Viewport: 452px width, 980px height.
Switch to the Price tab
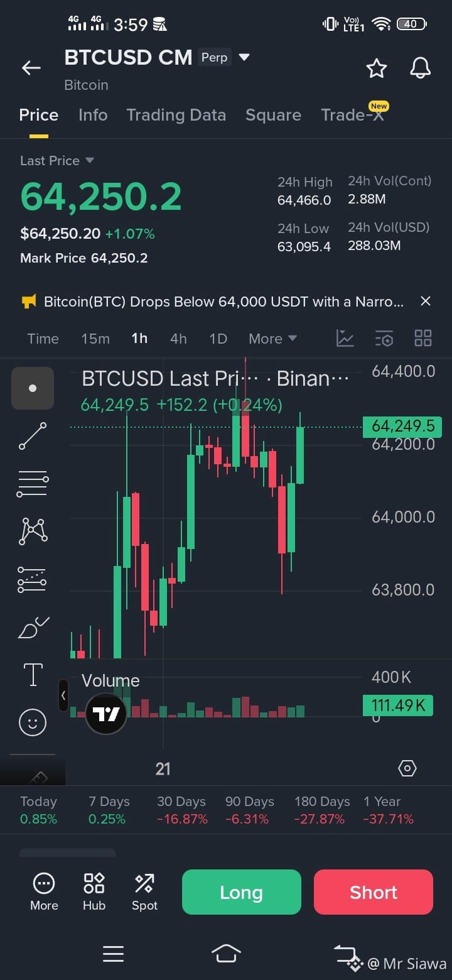[x=39, y=115]
